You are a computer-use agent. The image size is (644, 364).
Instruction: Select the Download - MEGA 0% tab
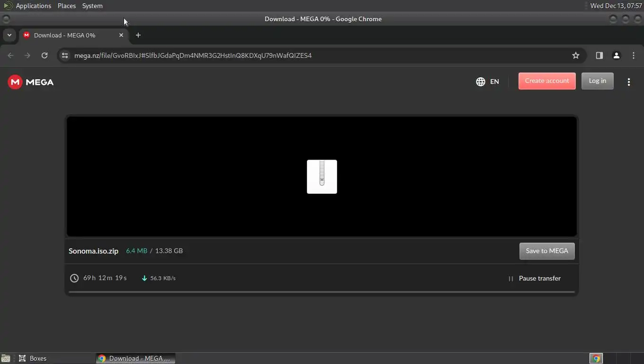[x=73, y=35]
